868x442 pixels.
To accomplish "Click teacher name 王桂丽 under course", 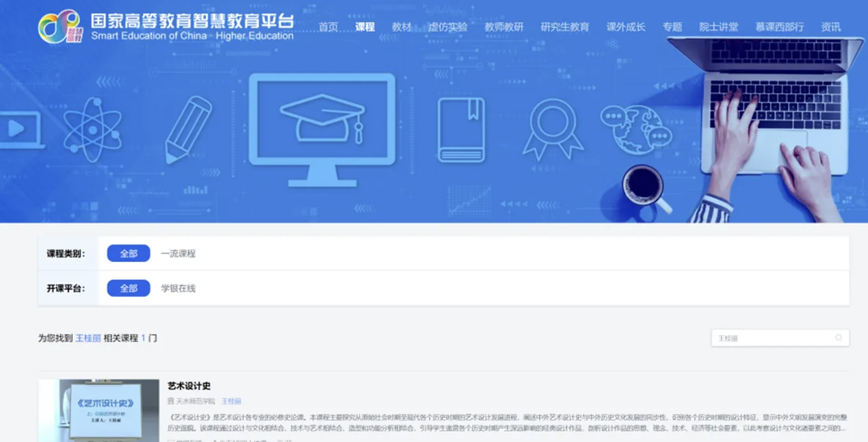I will click(x=231, y=401).
